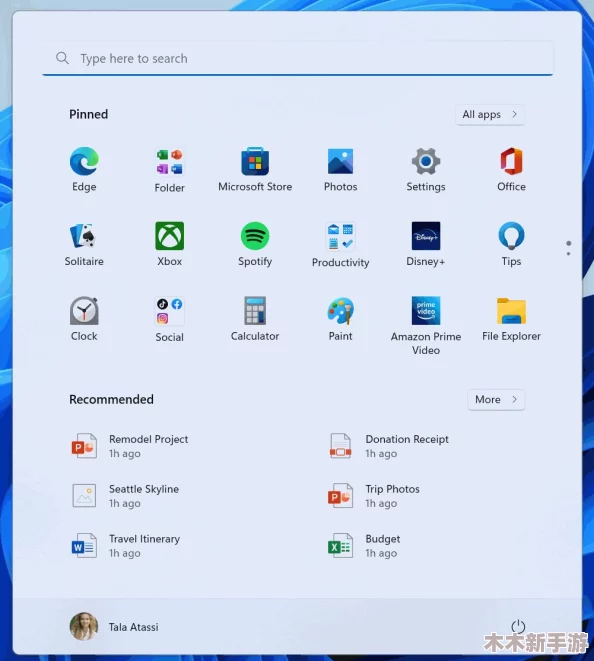Image resolution: width=594 pixels, height=661 pixels.
Task: Open the Remodel Project file title
Action: click(148, 439)
